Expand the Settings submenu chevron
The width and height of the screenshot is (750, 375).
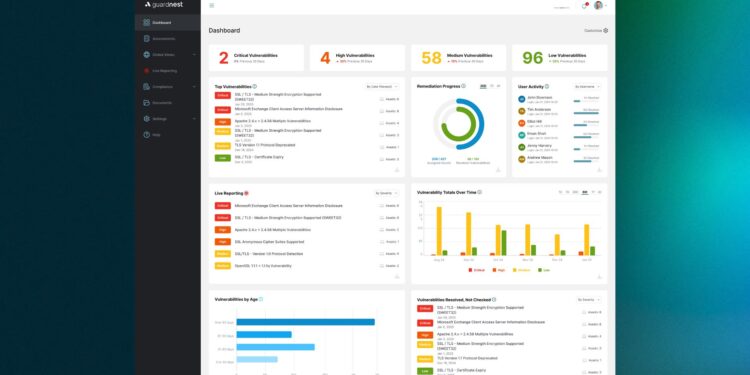194,119
